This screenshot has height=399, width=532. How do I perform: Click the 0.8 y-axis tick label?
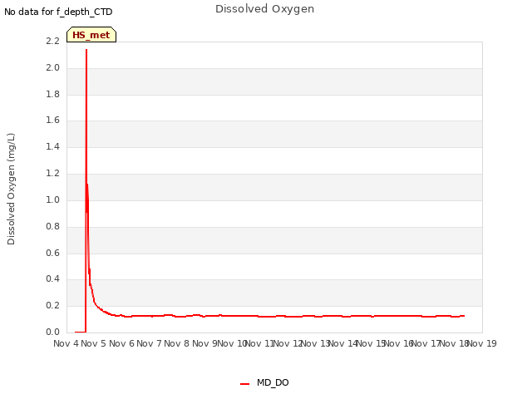[x=52, y=226]
